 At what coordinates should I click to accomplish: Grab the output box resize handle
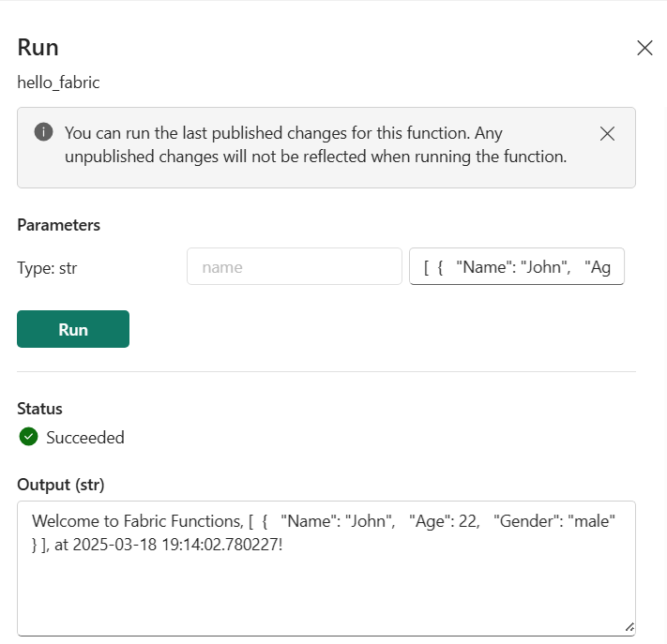pyautogui.click(x=629, y=627)
